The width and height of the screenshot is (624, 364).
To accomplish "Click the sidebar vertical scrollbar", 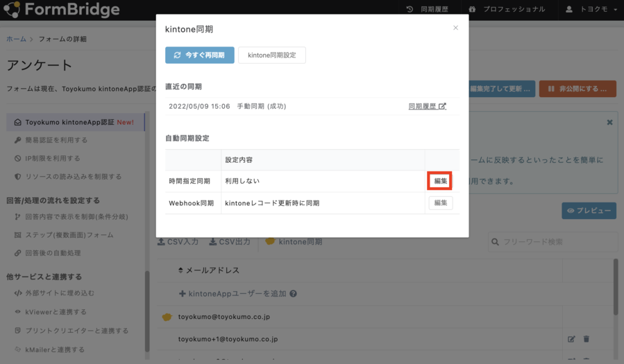I will (147, 311).
